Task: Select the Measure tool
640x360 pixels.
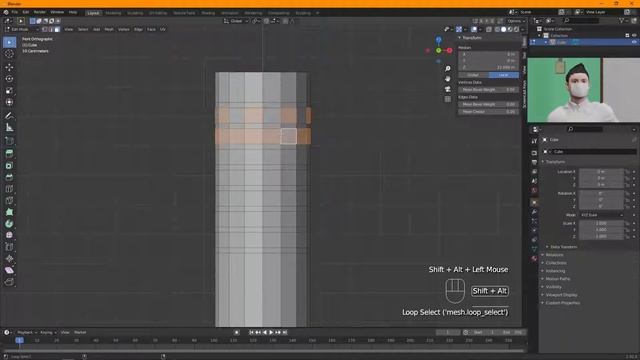Action: click(9, 127)
